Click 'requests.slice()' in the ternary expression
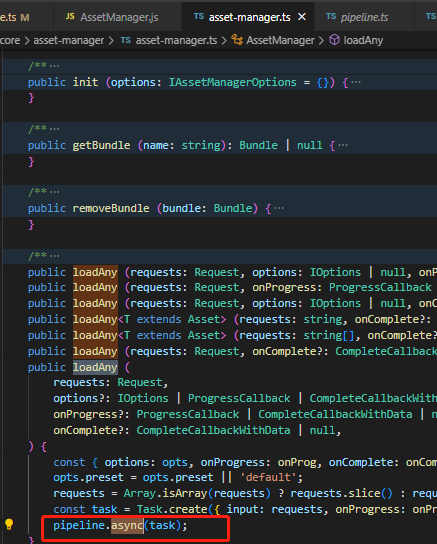Viewport: 437px width, 544px height. point(342,493)
